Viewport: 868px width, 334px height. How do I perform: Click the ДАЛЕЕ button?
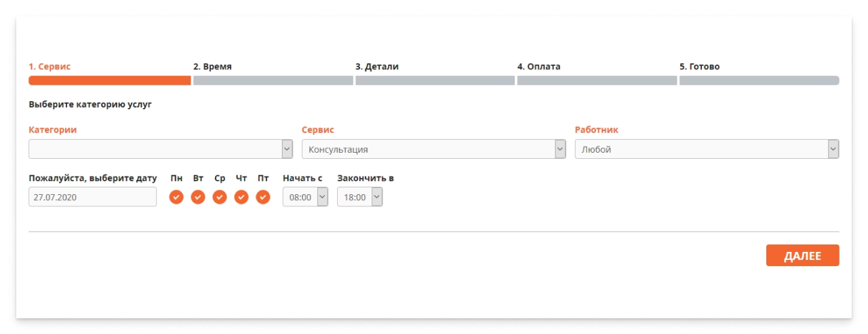(x=802, y=256)
